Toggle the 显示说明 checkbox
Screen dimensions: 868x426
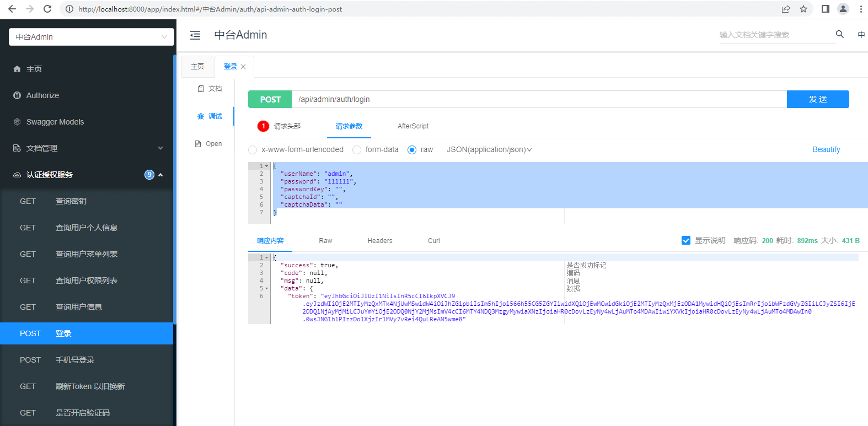(x=686, y=240)
